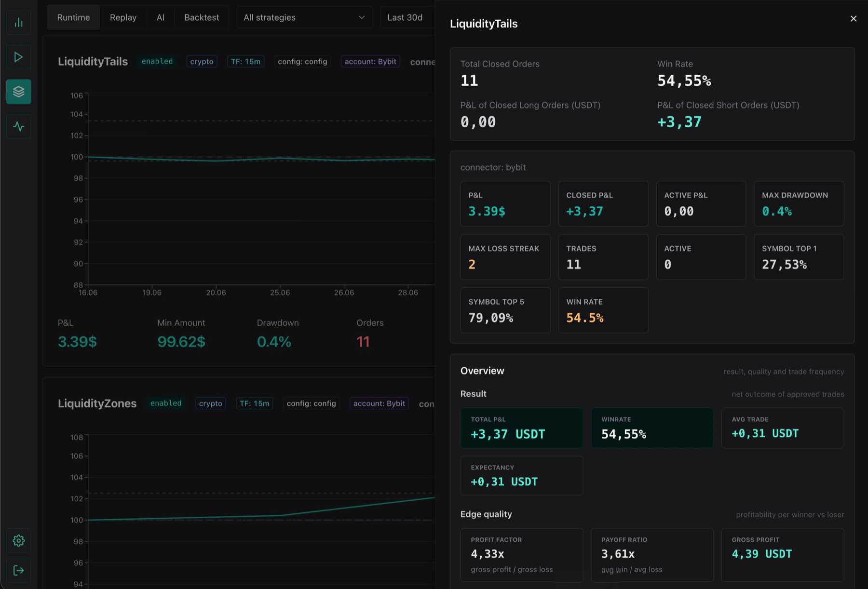Click the connector: bybit label
Screen dimensions: 868x589
[x=493, y=167]
